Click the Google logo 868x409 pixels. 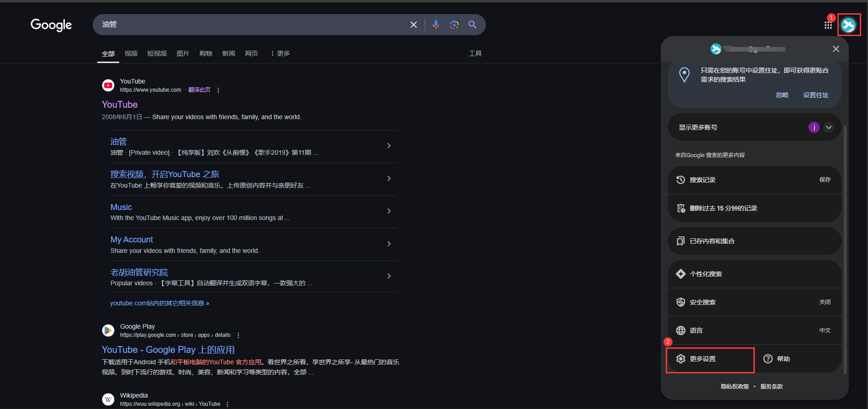pyautogui.click(x=51, y=25)
